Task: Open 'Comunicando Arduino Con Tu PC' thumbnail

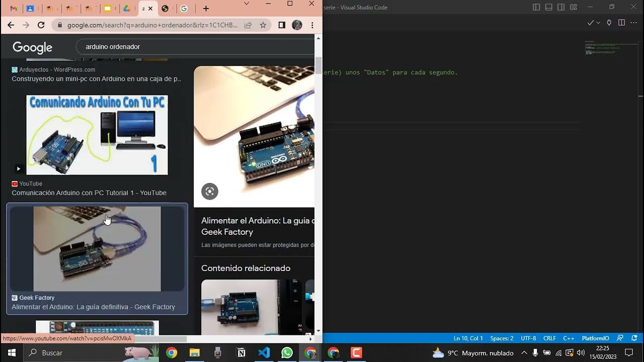Action: pos(97,135)
